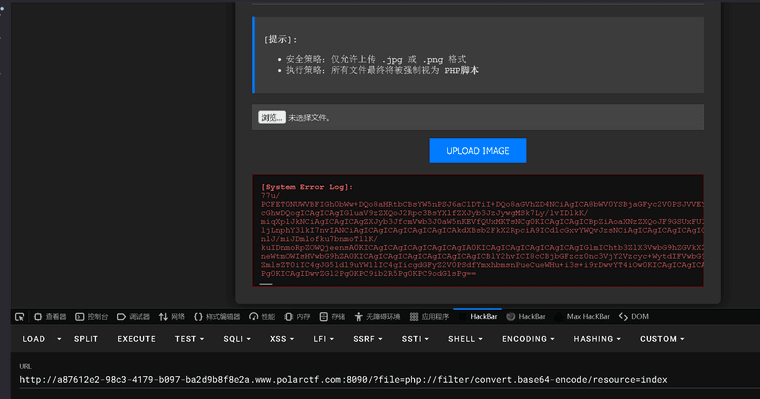Open the Performance (性能) tab
This screenshot has height=399, width=760.
point(262,317)
